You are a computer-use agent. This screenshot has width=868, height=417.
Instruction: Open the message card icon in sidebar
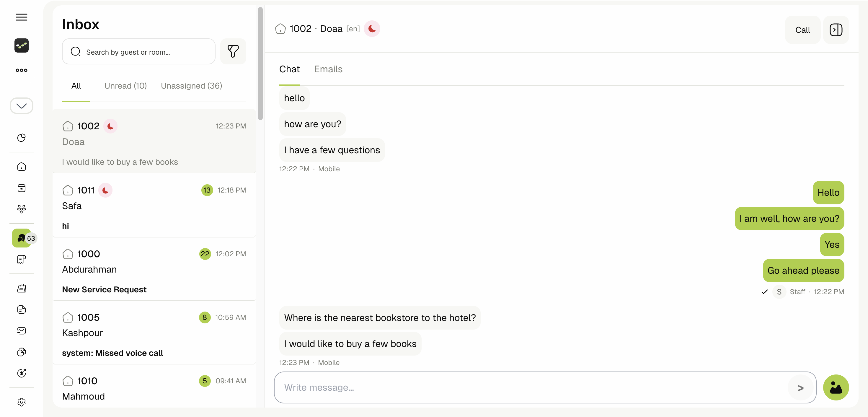click(x=22, y=331)
